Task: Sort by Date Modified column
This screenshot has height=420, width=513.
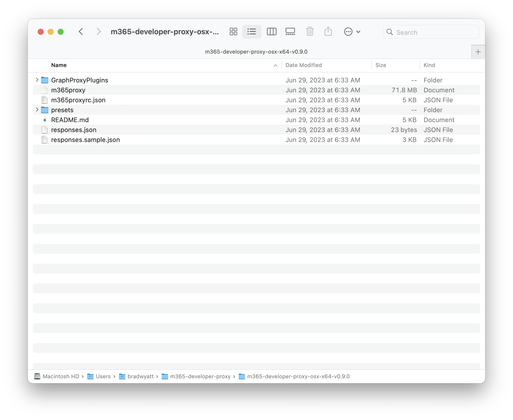Action: [303, 65]
